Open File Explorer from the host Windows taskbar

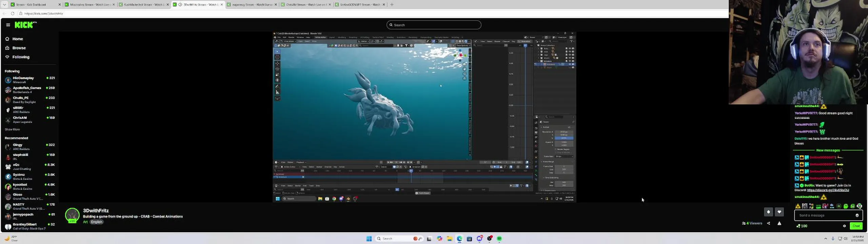pos(450,239)
